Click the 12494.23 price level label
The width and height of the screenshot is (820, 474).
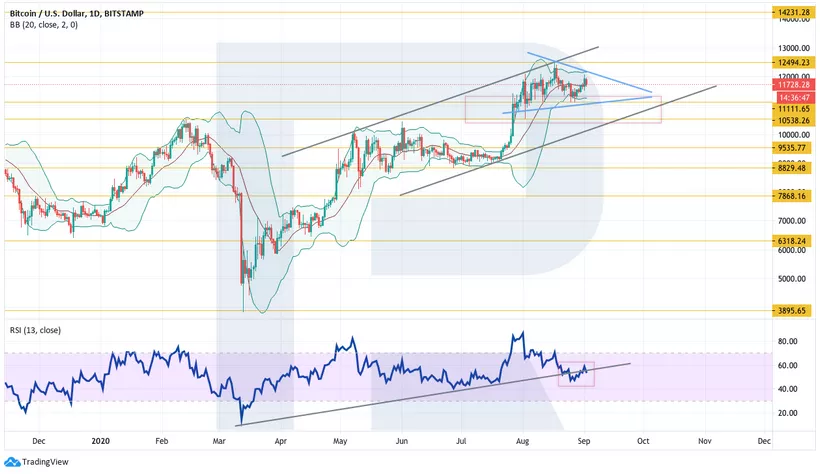[x=792, y=62]
